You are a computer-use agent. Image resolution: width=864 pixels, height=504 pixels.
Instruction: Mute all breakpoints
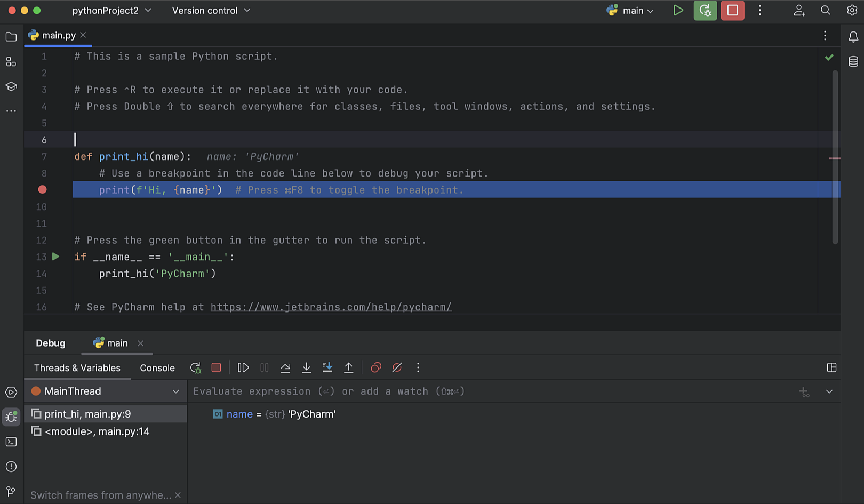point(397,367)
